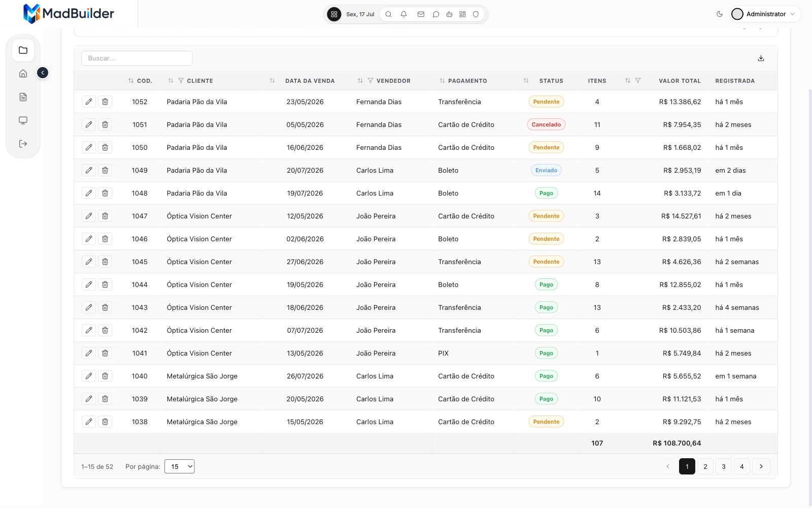Go to page 2

705,466
